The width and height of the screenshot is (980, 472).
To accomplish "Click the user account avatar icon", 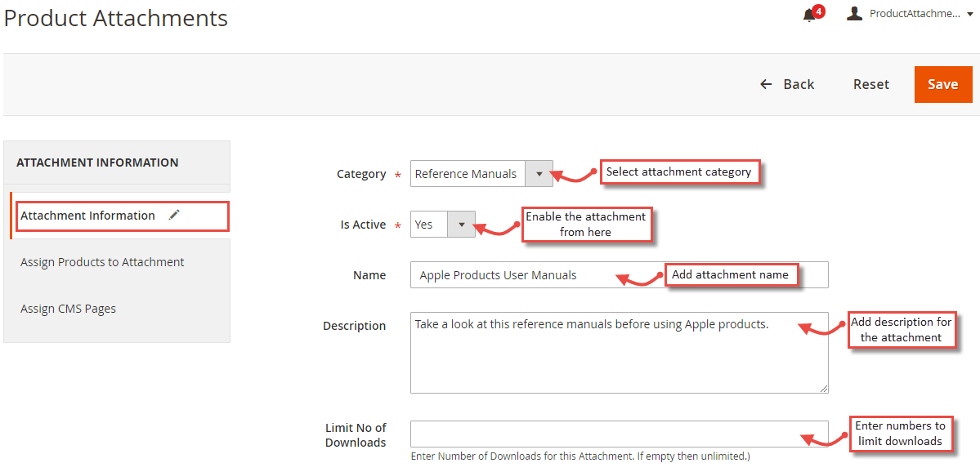I will [854, 13].
